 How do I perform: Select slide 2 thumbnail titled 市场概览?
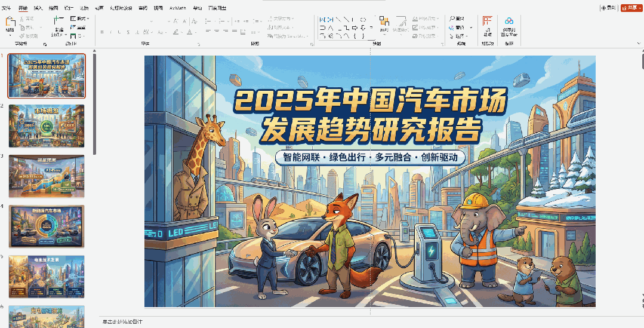coord(47,126)
